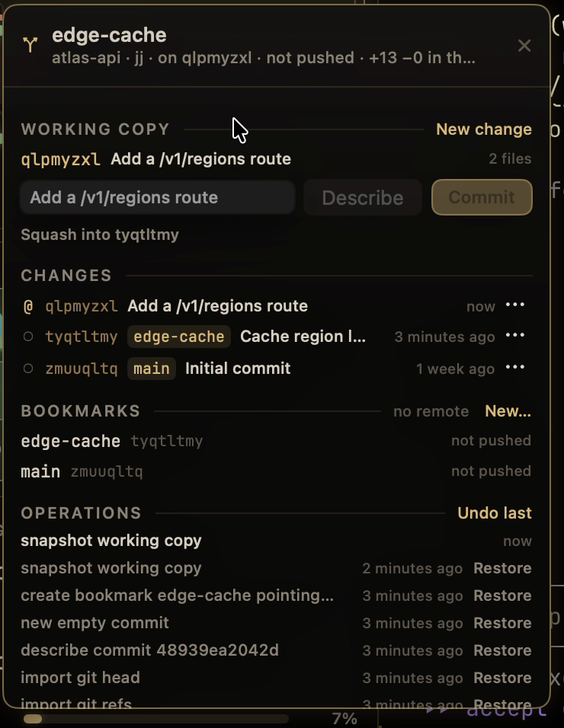
Task: Click New... in the Bookmarks section
Action: (x=508, y=411)
